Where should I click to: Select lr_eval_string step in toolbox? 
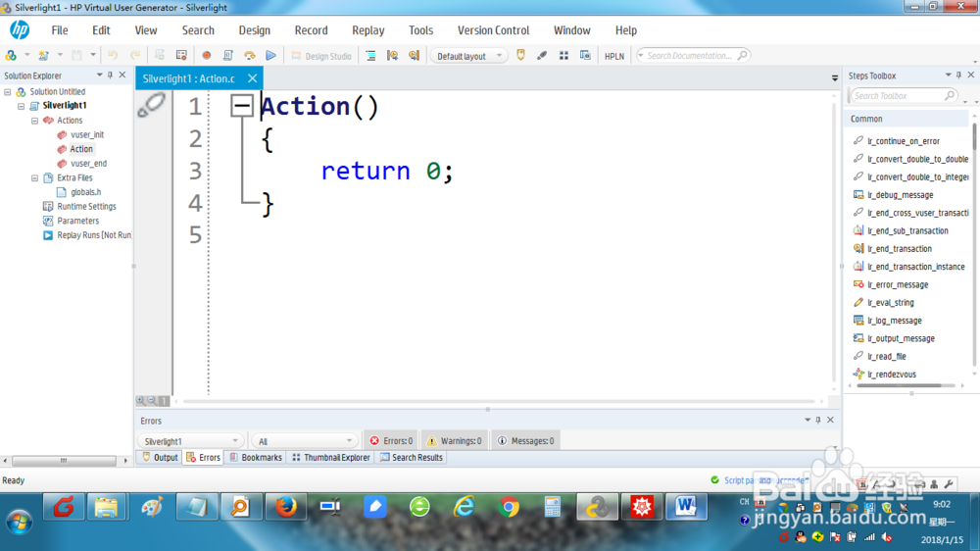pyautogui.click(x=890, y=303)
